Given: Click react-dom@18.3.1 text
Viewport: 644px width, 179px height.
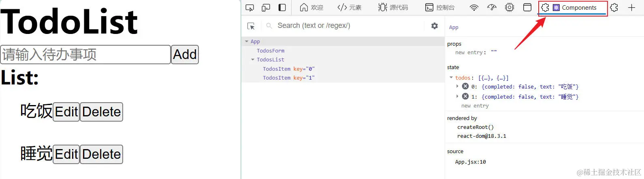Looking at the screenshot, I should pos(482,136).
